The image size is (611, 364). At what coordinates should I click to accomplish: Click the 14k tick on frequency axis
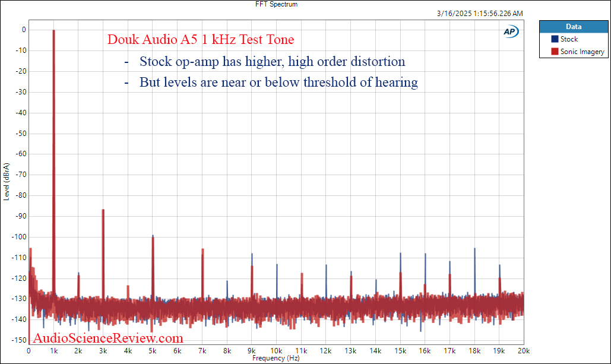(x=375, y=351)
